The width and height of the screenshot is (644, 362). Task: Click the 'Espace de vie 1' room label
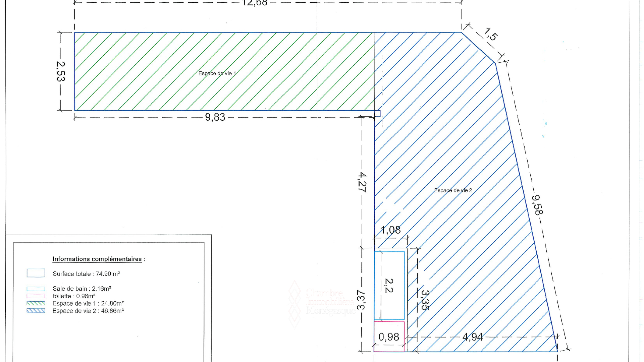click(x=217, y=73)
